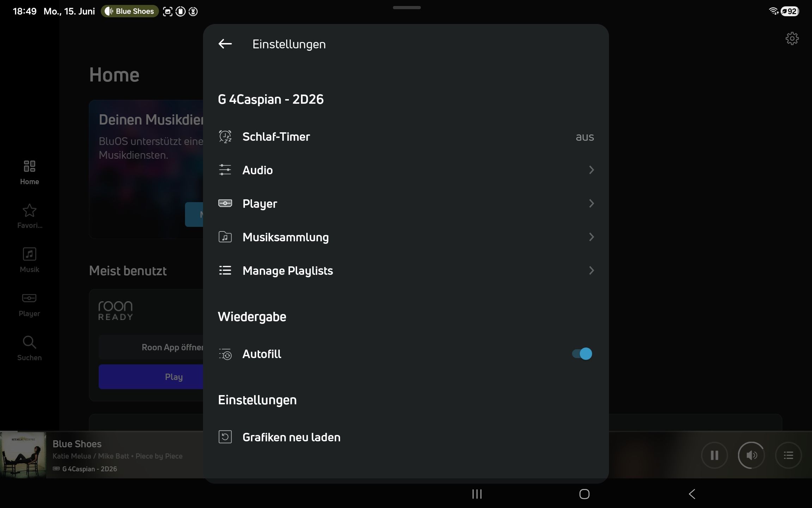Click the Audio sliders icon
812x508 pixels.
[225, 170]
